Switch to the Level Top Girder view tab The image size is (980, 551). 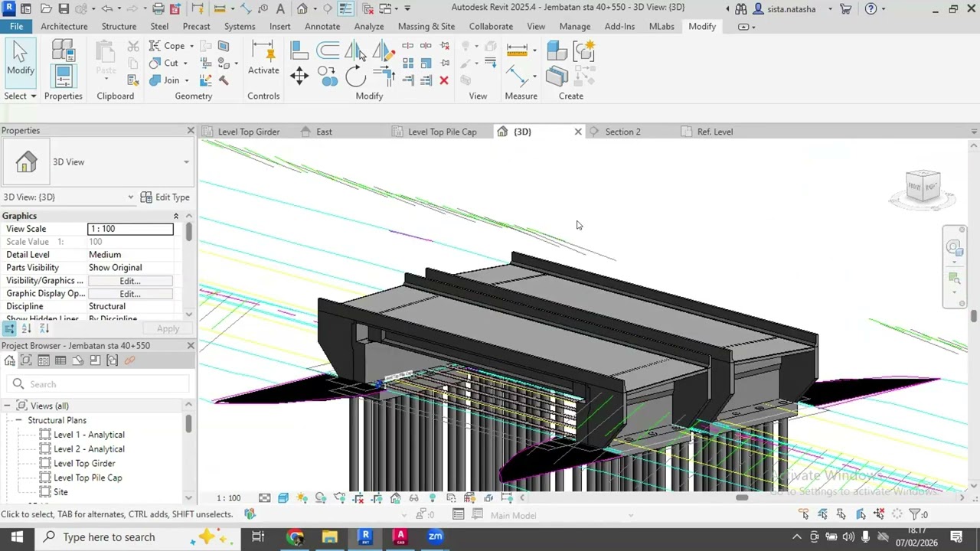pyautogui.click(x=249, y=132)
